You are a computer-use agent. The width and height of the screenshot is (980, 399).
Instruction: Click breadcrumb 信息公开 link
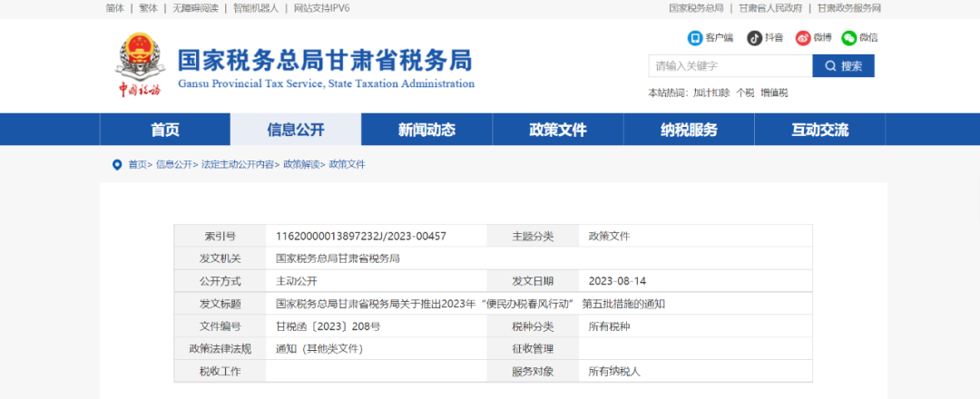pyautogui.click(x=173, y=165)
